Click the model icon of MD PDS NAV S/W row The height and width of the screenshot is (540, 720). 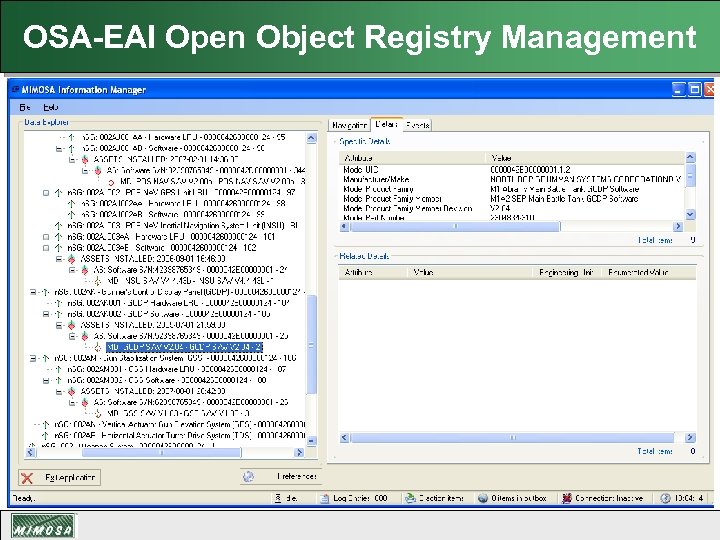(112, 182)
